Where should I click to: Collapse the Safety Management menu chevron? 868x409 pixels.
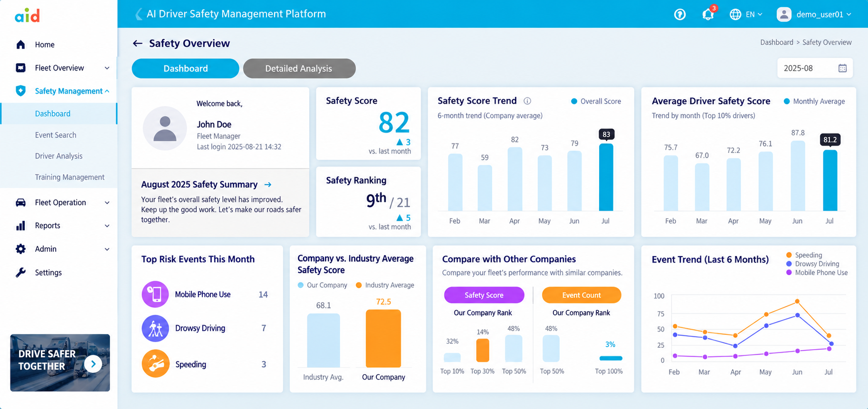click(x=107, y=91)
